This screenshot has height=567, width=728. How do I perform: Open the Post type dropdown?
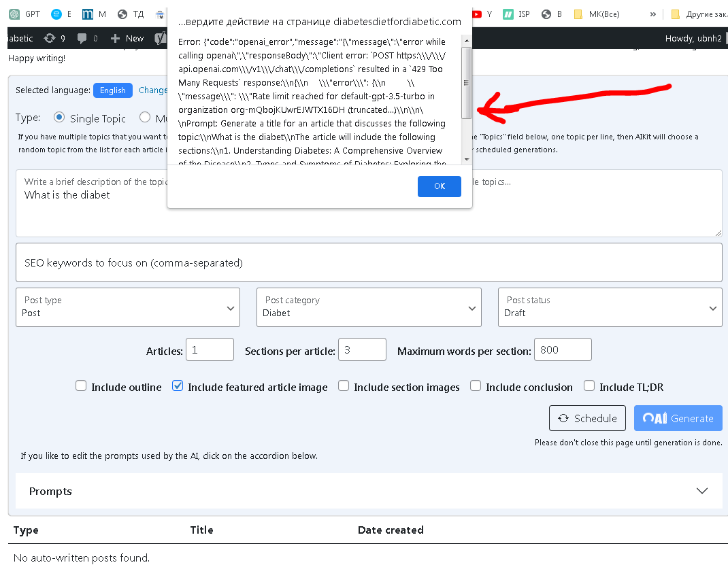point(128,307)
